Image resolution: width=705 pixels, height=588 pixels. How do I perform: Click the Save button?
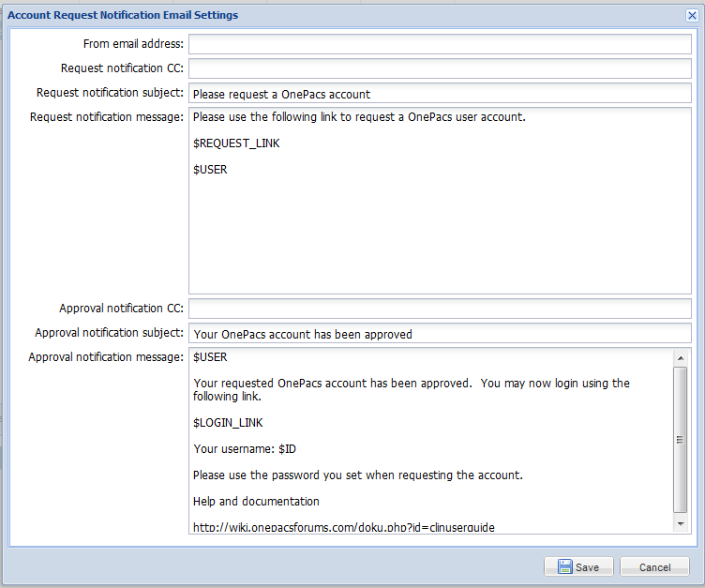[x=578, y=566]
